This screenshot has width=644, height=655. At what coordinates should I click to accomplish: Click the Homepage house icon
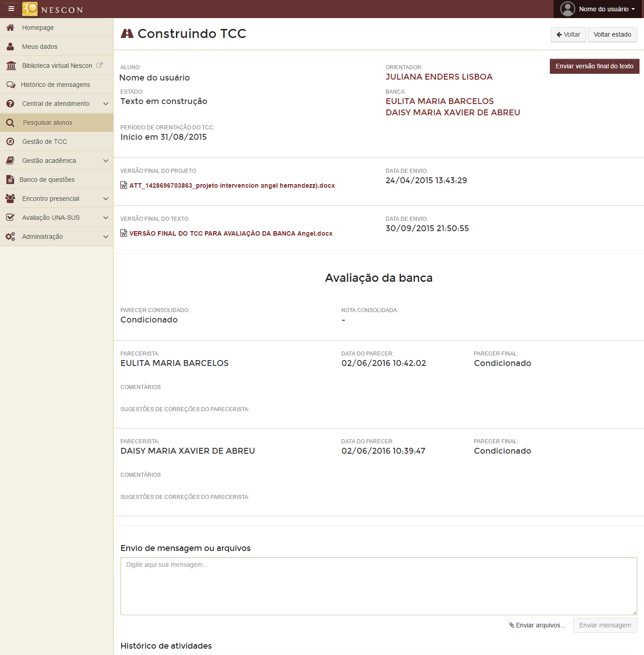coord(10,28)
